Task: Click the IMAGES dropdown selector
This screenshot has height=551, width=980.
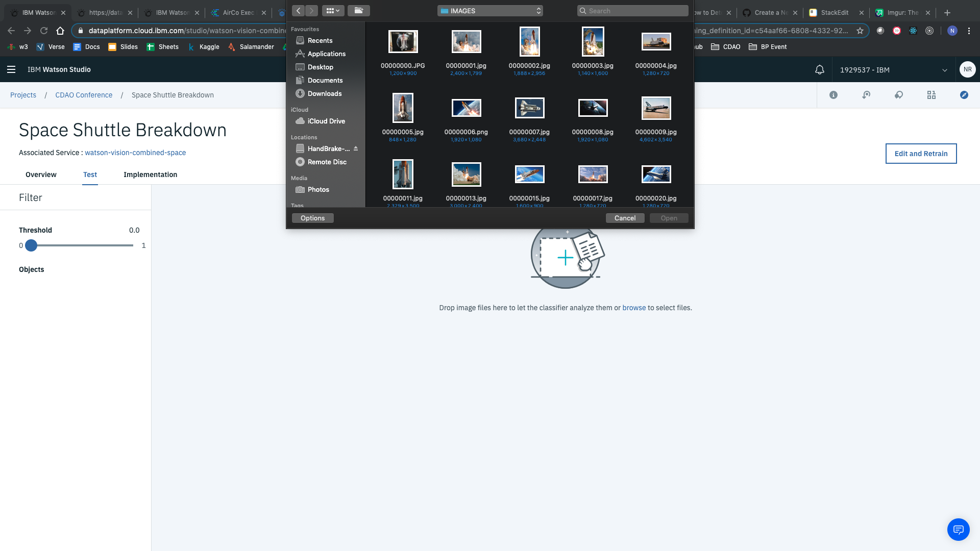Action: coord(490,11)
